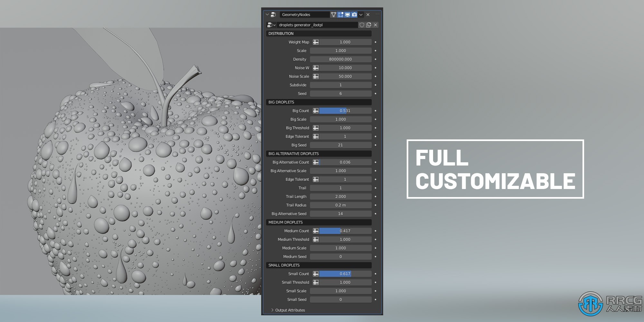Image resolution: width=644 pixels, height=322 pixels.
Task: Toggle modifier display in render
Action: [354, 14]
